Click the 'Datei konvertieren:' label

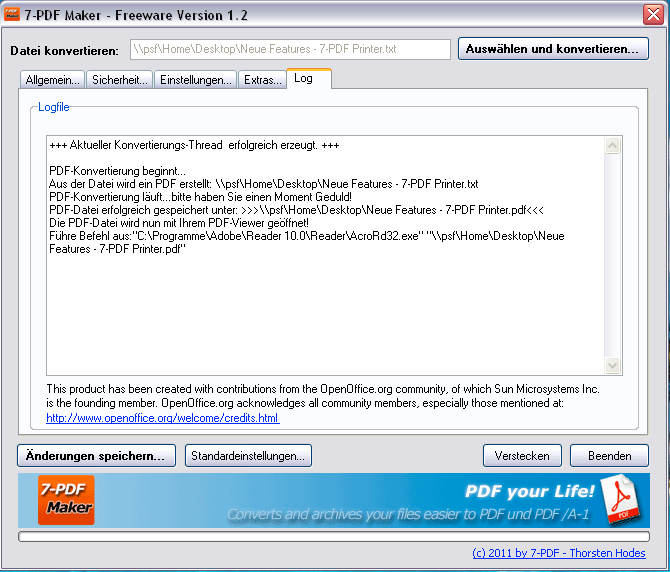pos(65,50)
